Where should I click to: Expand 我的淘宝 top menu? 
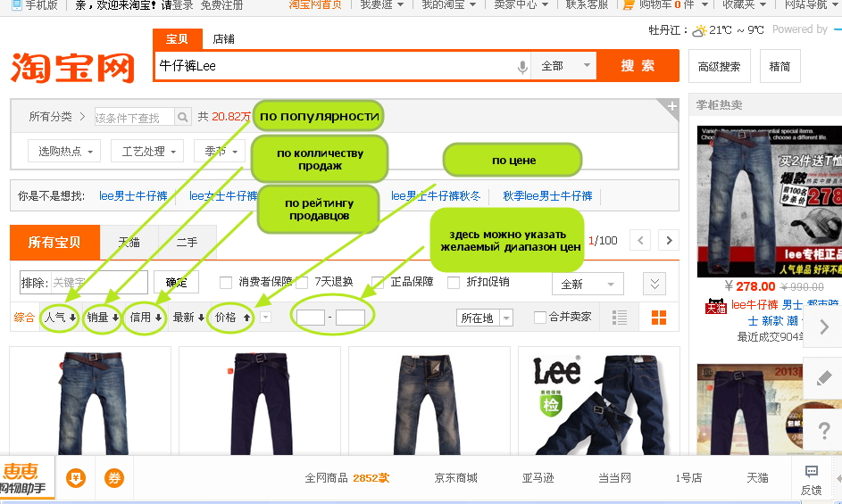pyautogui.click(x=449, y=4)
